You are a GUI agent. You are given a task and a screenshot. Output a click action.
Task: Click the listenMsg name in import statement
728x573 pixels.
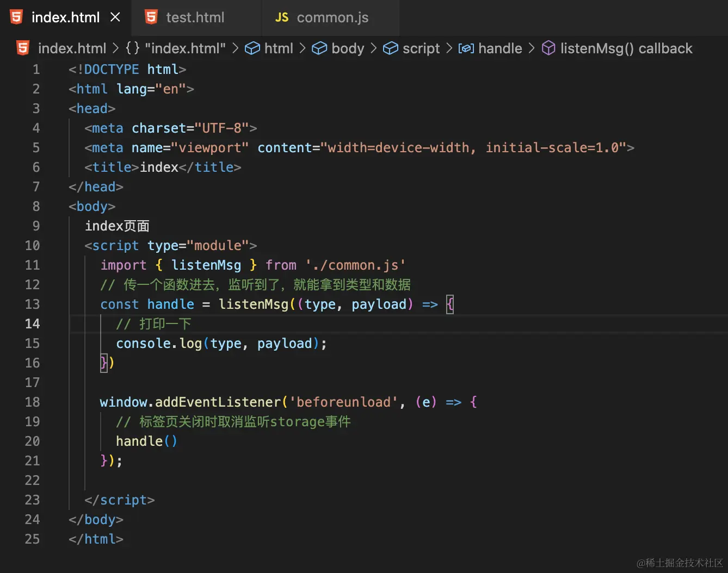tap(206, 265)
